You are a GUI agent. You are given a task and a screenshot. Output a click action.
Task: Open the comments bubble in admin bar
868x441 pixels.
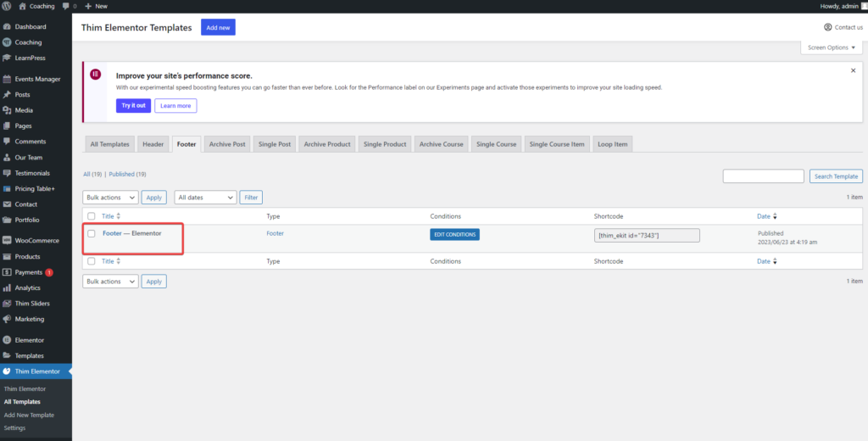(66, 7)
